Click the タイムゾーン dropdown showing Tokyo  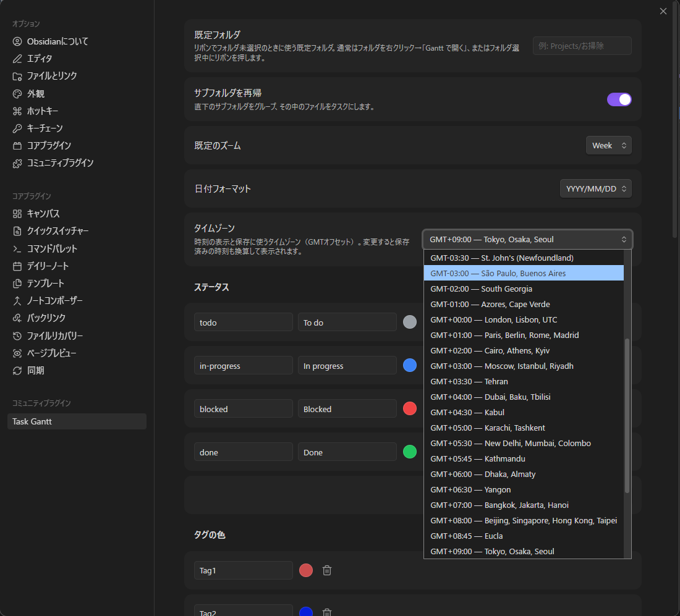[527, 239]
